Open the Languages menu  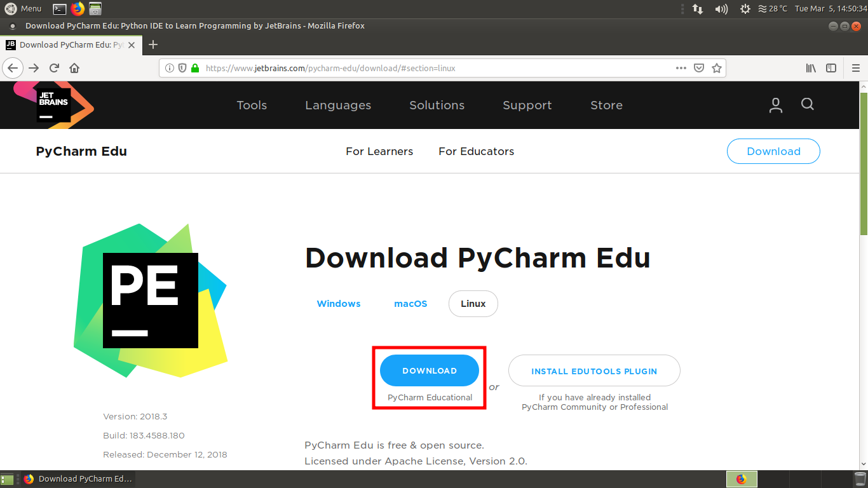click(338, 105)
